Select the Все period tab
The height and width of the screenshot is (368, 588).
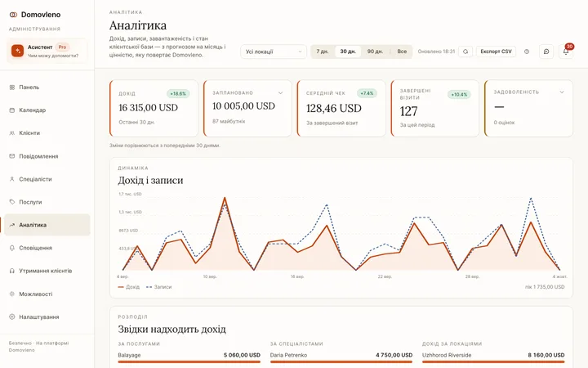click(402, 52)
